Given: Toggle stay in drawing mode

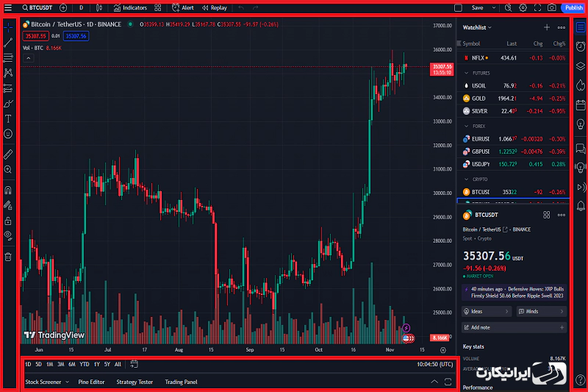Looking at the screenshot, I should (8, 205).
